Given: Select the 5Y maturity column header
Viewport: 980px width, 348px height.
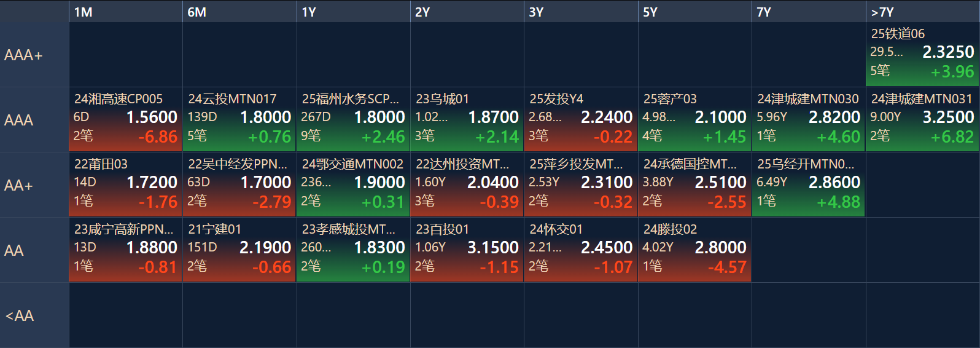Looking at the screenshot, I should [694, 12].
